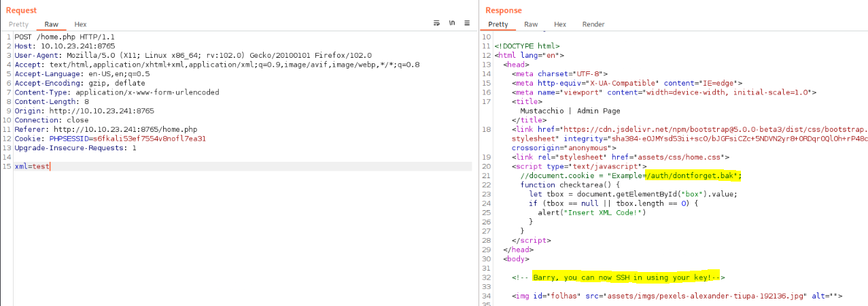Switch to the Response Pretty tab

(498, 24)
